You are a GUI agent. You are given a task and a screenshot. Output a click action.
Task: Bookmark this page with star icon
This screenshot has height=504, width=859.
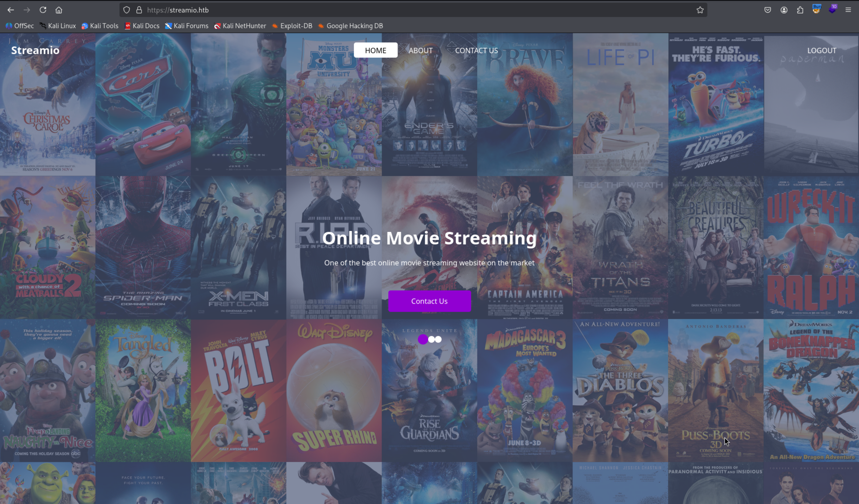pyautogui.click(x=700, y=10)
